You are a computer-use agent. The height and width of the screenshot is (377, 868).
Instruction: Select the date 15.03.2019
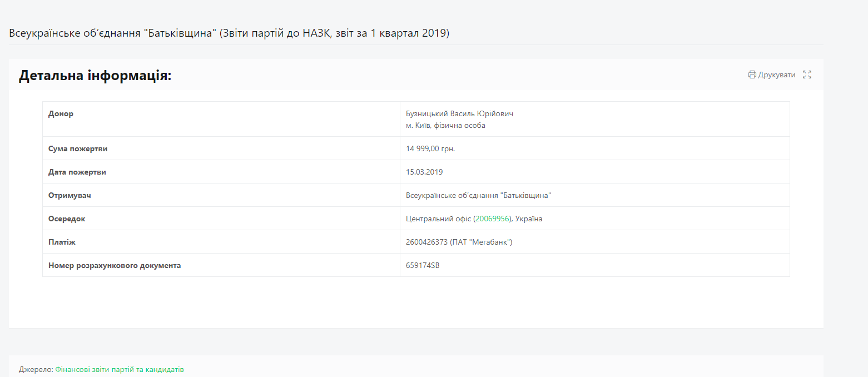[425, 172]
